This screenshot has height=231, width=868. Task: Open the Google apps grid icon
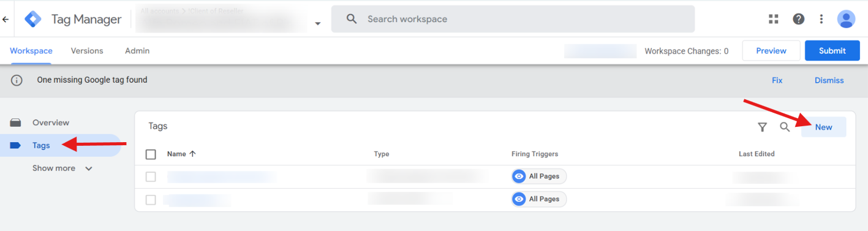774,19
